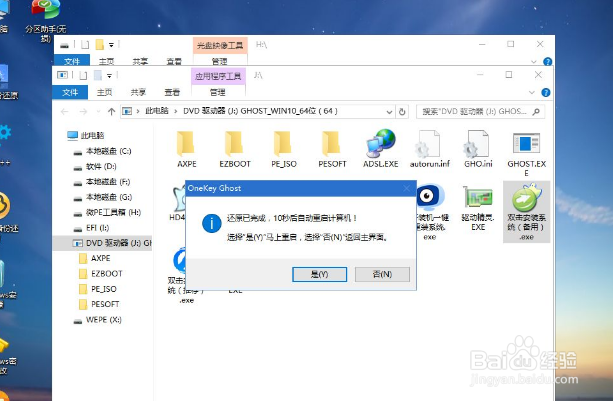The height and width of the screenshot is (401, 614).
Task: Select 微PE工具箱 (H:) in navigation tree
Action: coord(113,212)
